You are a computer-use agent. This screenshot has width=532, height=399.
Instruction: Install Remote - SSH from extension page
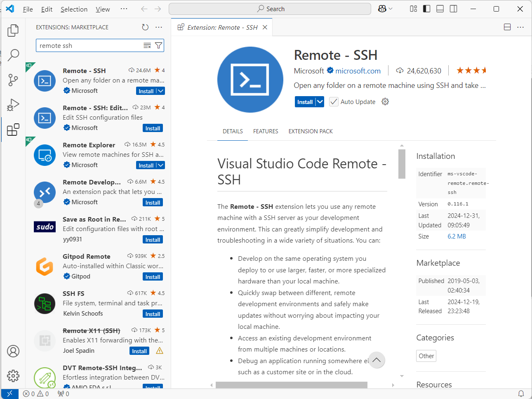click(305, 102)
